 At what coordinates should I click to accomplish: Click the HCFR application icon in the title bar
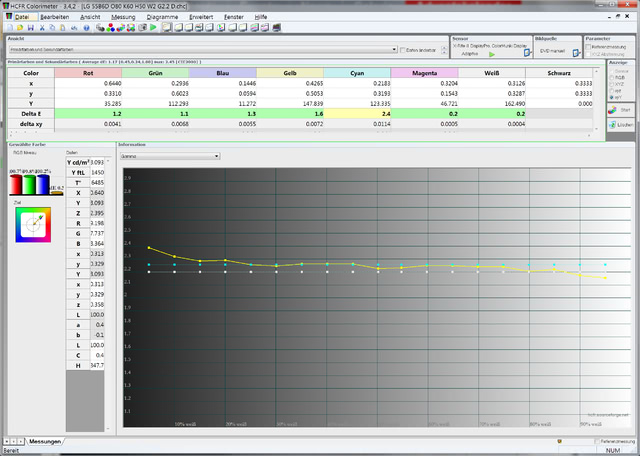click(x=6, y=6)
